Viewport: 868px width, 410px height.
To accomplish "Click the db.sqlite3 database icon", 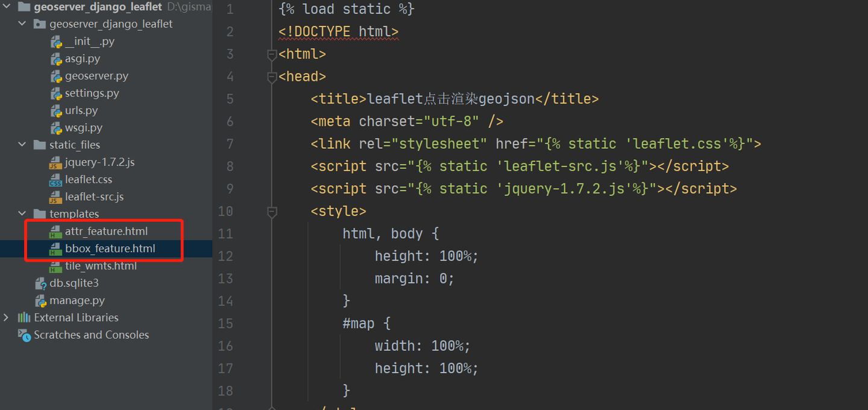I will pyautogui.click(x=40, y=283).
